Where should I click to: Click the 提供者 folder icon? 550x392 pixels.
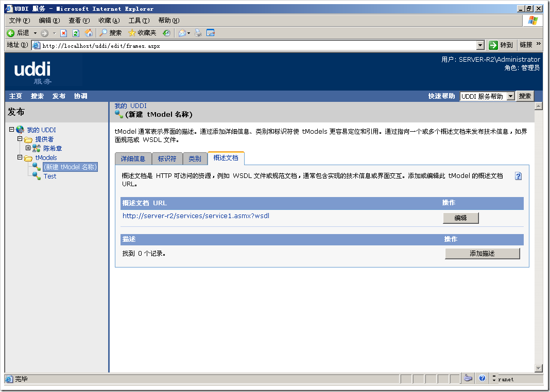point(28,139)
